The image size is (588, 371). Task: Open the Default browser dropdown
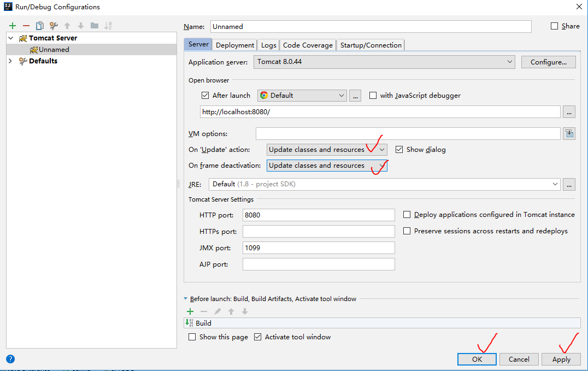coord(302,95)
